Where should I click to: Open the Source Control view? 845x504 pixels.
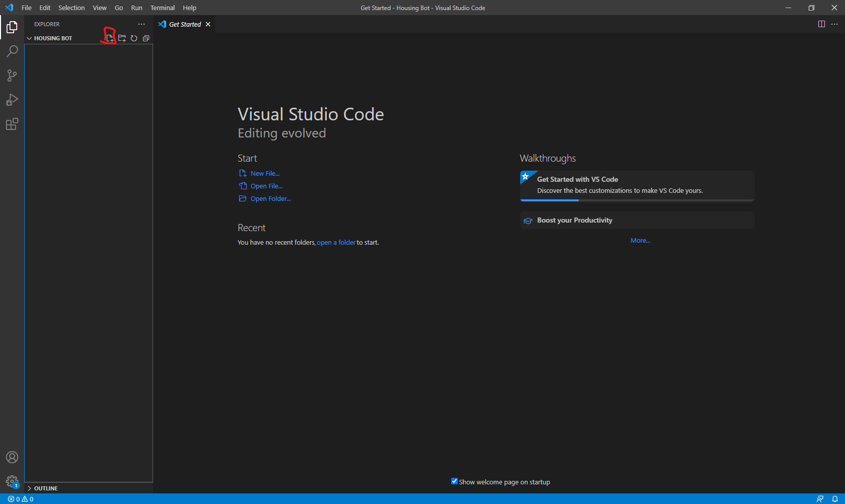(x=12, y=76)
